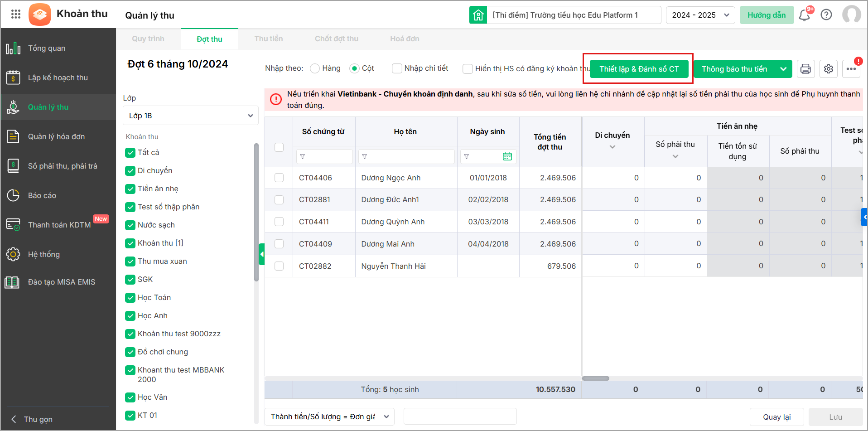Go to the Chốt đợt thu tab
868x431 pixels.
tap(336, 39)
